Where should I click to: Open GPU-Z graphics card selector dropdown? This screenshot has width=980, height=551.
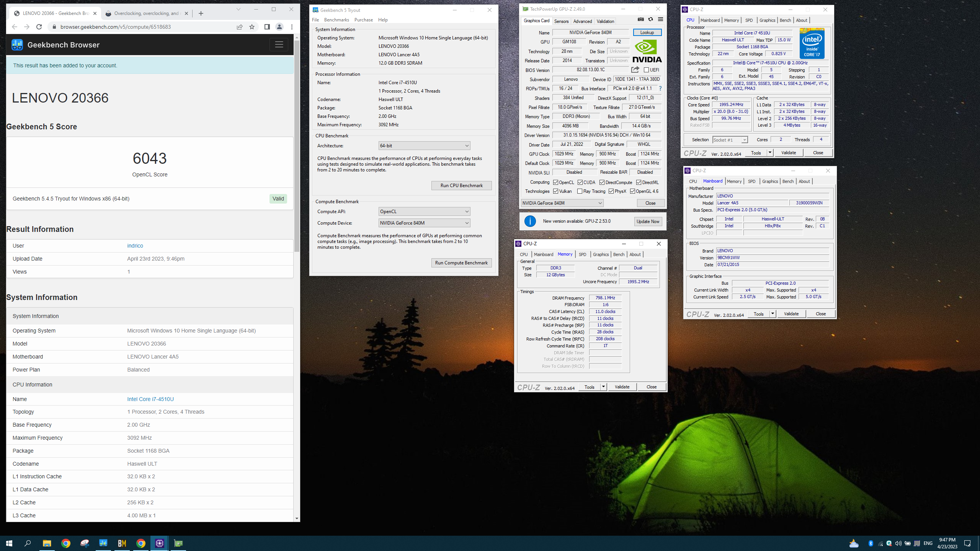[x=562, y=203]
